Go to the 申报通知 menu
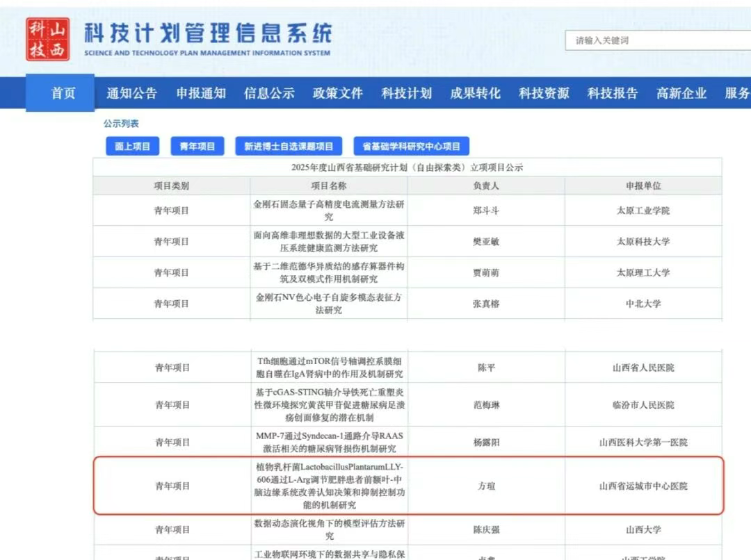 [x=200, y=93]
